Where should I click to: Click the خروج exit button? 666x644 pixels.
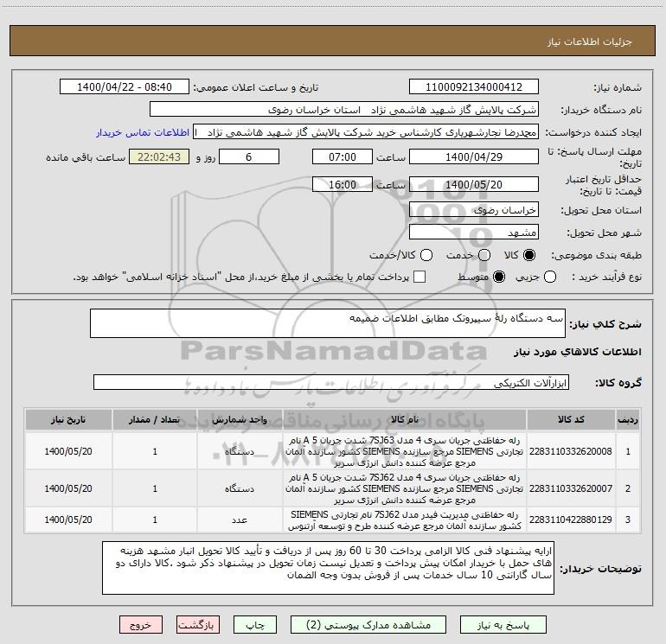coord(141,625)
